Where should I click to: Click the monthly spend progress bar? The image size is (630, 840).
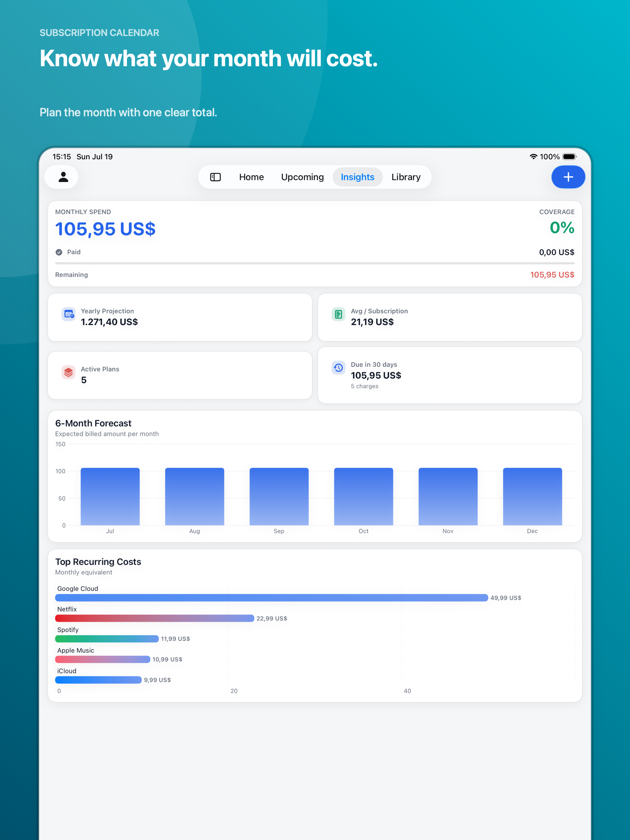(x=315, y=263)
